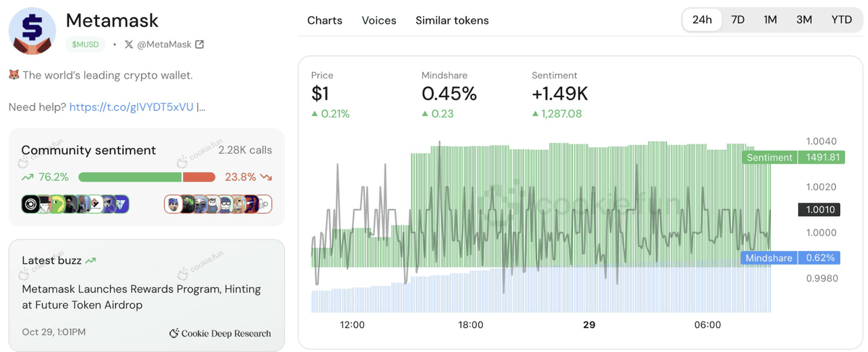The image size is (868, 352).
Task: Select the 1M time range
Action: point(770,20)
